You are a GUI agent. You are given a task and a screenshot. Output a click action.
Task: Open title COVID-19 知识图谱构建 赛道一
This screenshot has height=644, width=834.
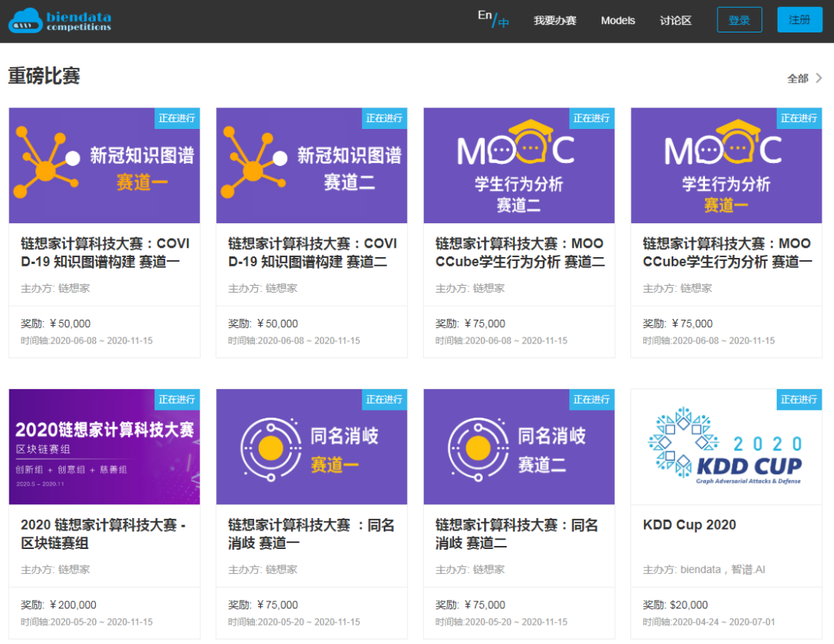(105, 253)
